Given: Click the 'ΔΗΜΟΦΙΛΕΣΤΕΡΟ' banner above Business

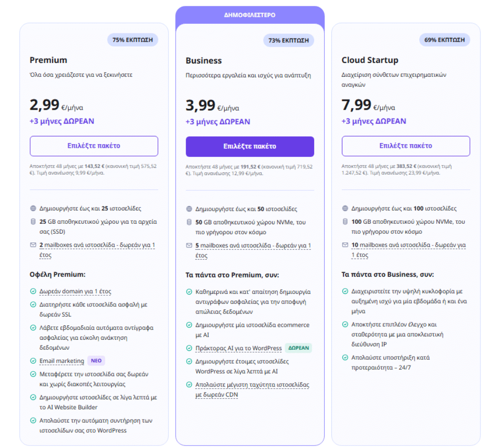Looking at the screenshot, I should pyautogui.click(x=250, y=15).
